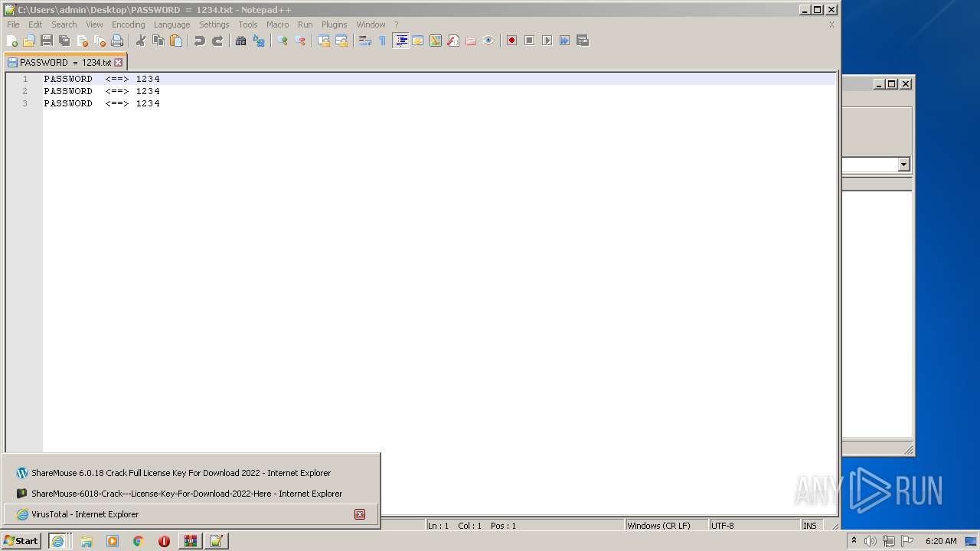Toggle the Show Indent Guide icon
The height and width of the screenshot is (551, 980).
(x=400, y=41)
